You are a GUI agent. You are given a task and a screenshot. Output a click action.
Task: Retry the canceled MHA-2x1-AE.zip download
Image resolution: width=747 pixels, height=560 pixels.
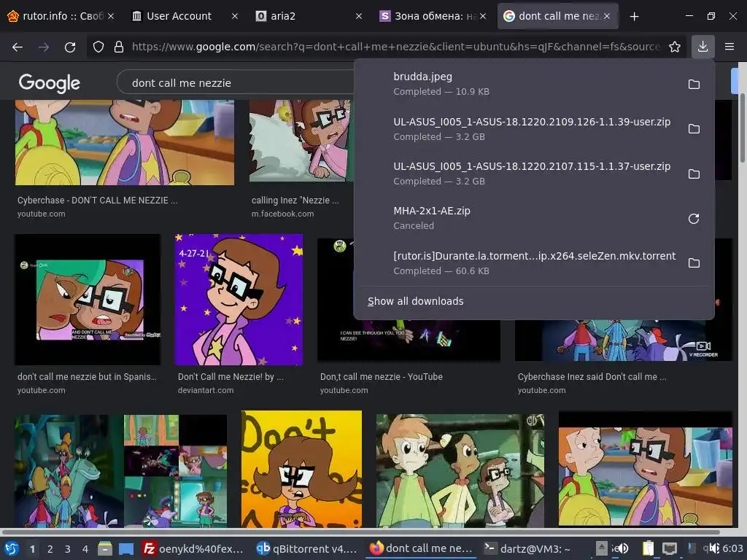pyautogui.click(x=694, y=219)
